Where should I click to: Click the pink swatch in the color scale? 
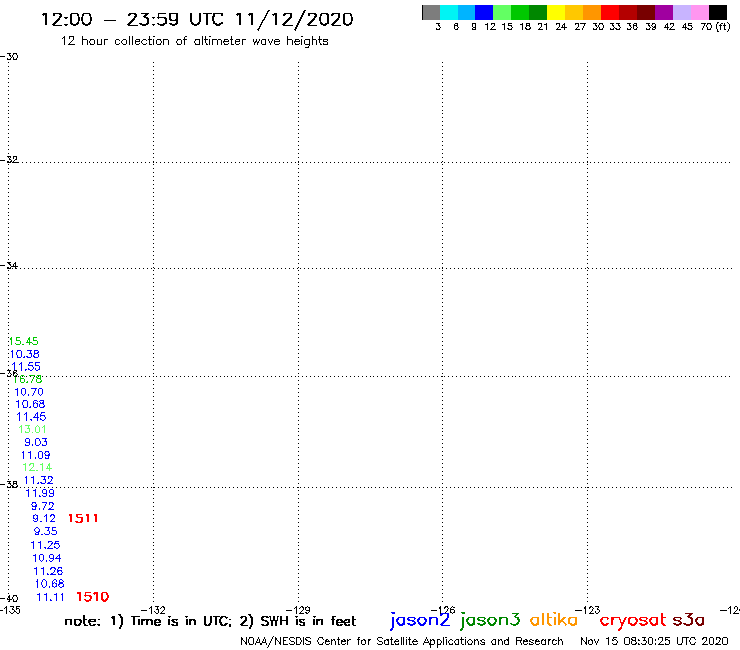[x=700, y=12]
